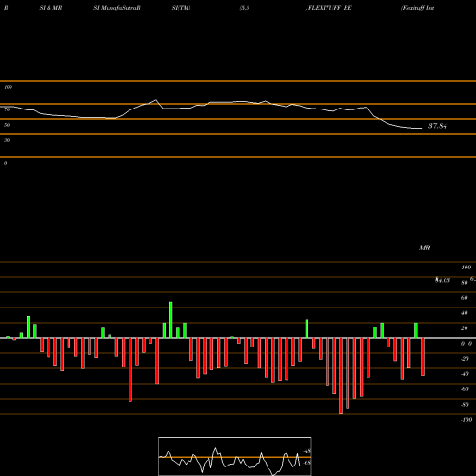Click the -48 value in the thumbnail chart
476x476 pixels.
[x=307, y=451]
